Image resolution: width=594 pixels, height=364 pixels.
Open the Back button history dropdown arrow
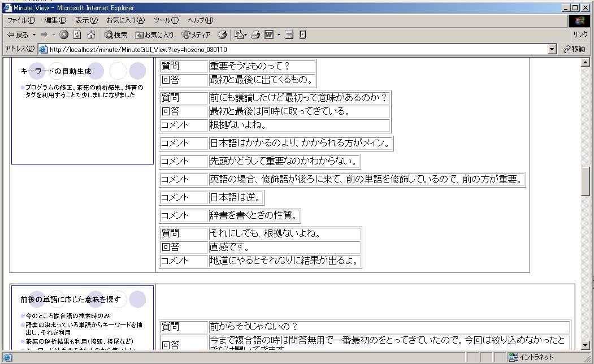click(34, 35)
